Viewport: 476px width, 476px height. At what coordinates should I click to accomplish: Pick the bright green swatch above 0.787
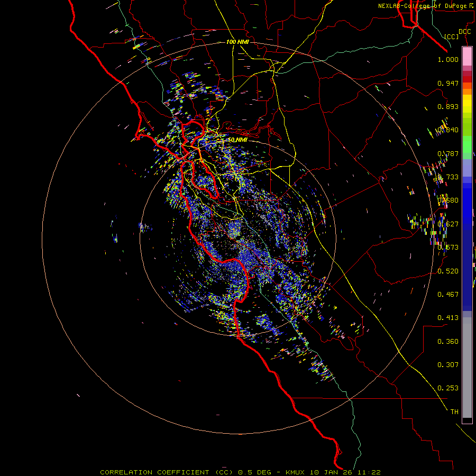click(x=467, y=144)
